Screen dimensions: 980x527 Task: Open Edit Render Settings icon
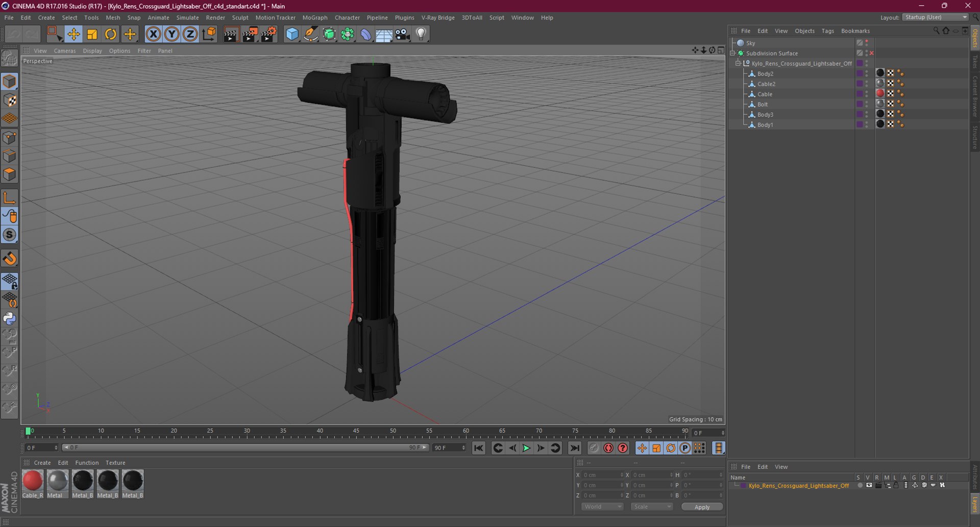269,34
